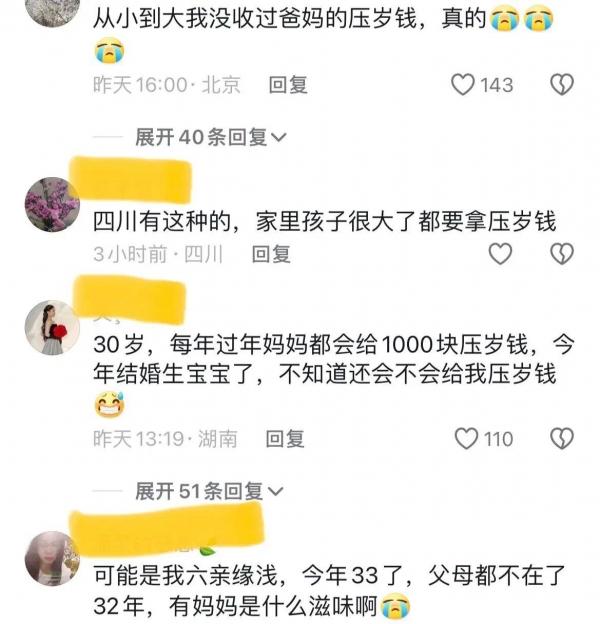
Task: Expand the 51 replies thread
Action: pos(209,491)
